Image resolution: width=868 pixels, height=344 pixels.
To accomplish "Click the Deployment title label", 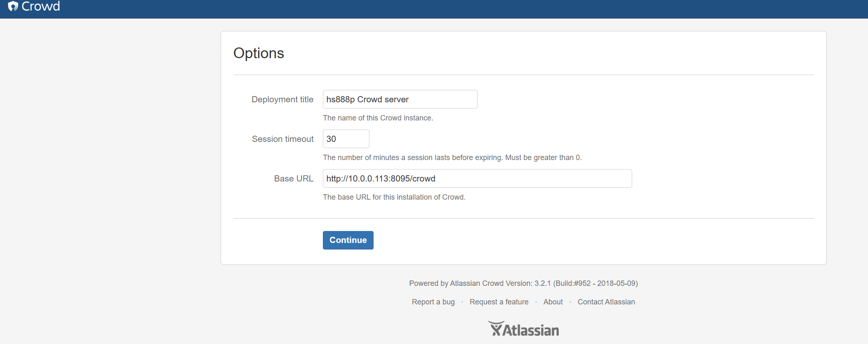I will (282, 99).
